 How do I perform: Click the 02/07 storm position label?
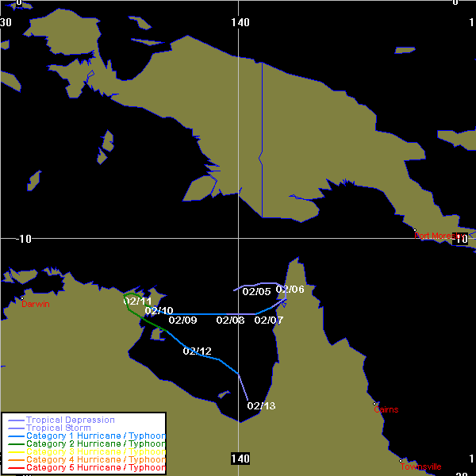269,321
